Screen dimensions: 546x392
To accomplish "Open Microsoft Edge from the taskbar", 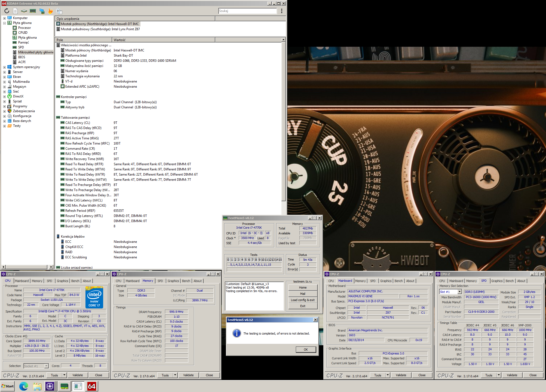I will (24, 386).
